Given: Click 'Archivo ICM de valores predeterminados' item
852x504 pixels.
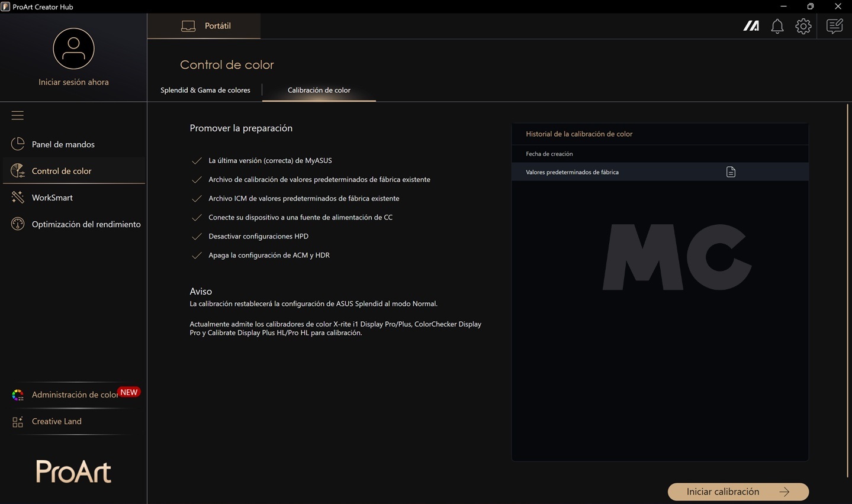Looking at the screenshot, I should (x=304, y=198).
